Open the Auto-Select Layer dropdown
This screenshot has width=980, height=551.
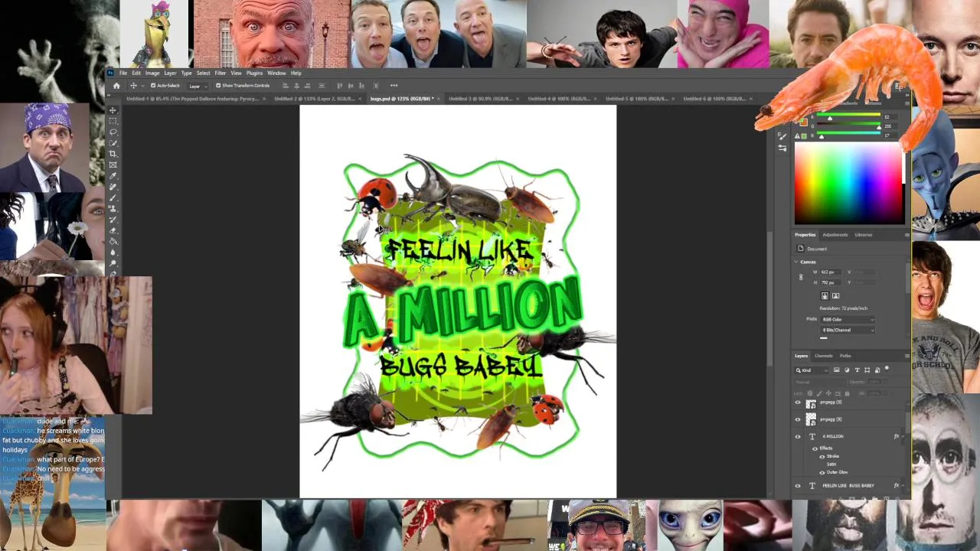pyautogui.click(x=199, y=86)
